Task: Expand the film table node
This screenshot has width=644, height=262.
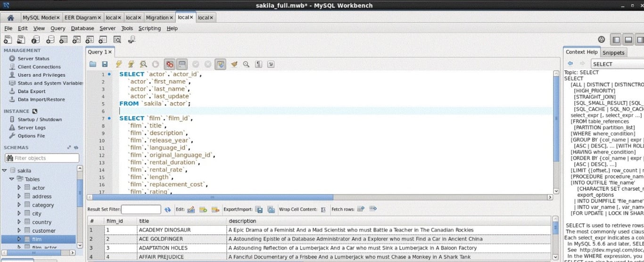Action: (x=19, y=239)
